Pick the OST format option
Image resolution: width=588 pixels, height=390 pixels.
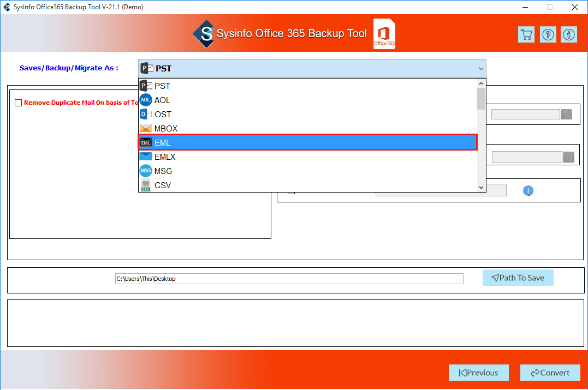(x=307, y=115)
